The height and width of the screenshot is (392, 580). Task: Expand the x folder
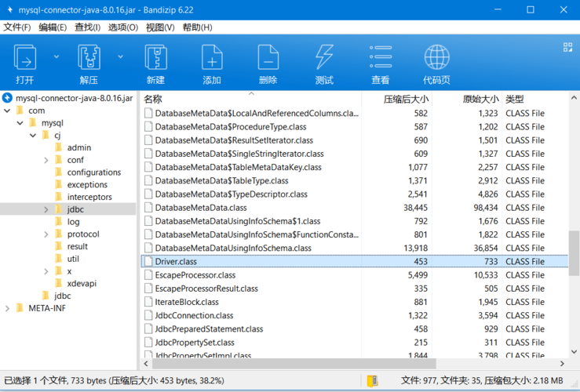pyautogui.click(x=46, y=271)
